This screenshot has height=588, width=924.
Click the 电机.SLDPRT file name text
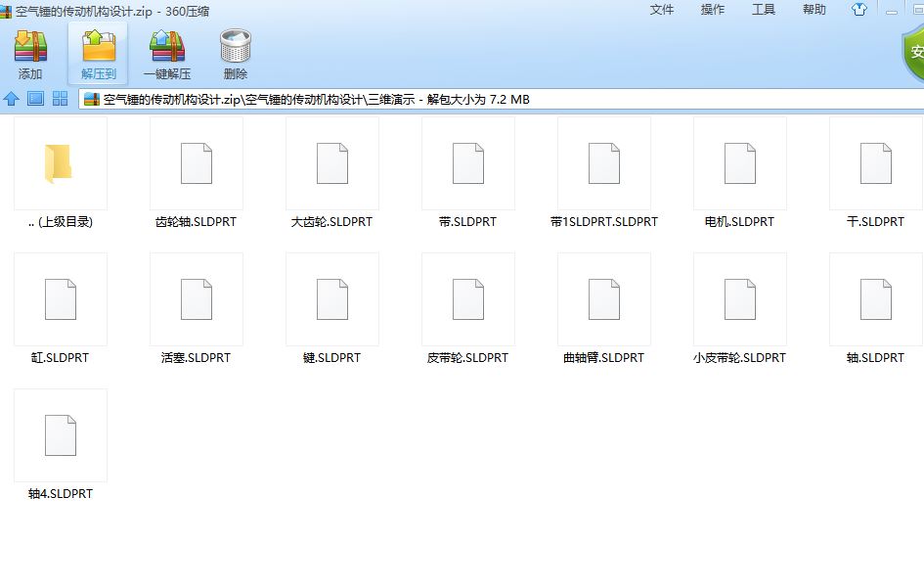[739, 222]
